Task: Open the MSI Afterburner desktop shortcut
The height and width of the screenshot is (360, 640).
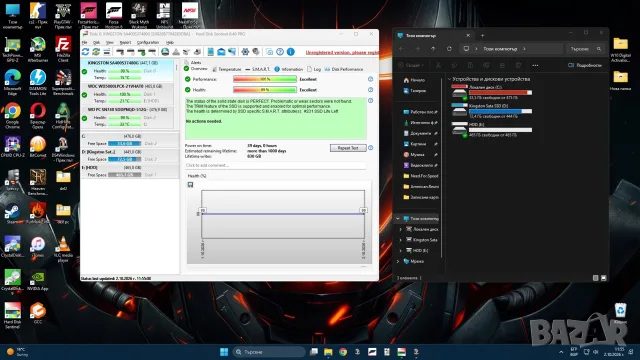Action: 38,49
